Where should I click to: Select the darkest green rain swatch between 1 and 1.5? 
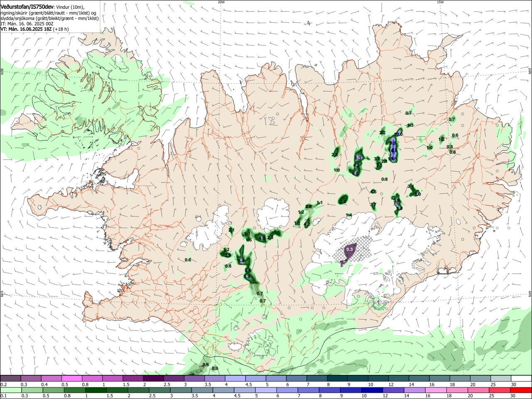(96, 390)
